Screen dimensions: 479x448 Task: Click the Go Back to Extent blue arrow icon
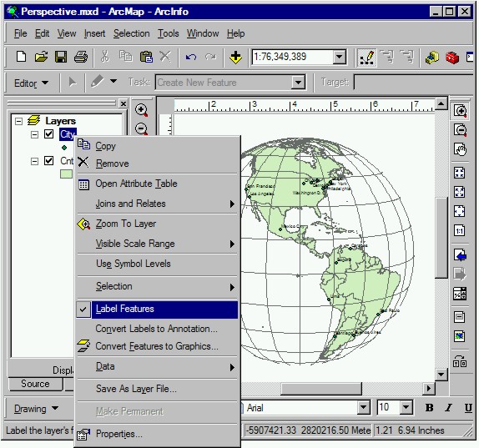pos(460,254)
